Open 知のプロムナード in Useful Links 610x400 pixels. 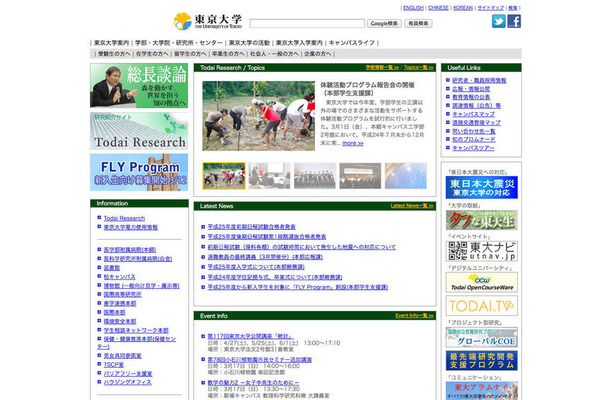coord(473,139)
